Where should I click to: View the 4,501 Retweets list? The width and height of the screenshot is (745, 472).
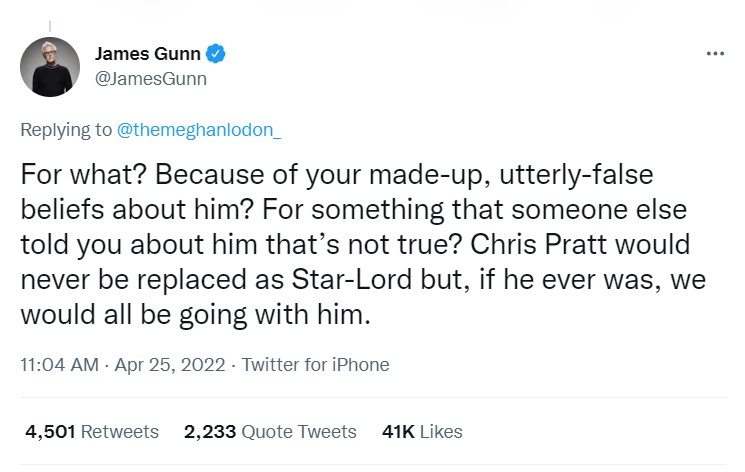pos(92,432)
